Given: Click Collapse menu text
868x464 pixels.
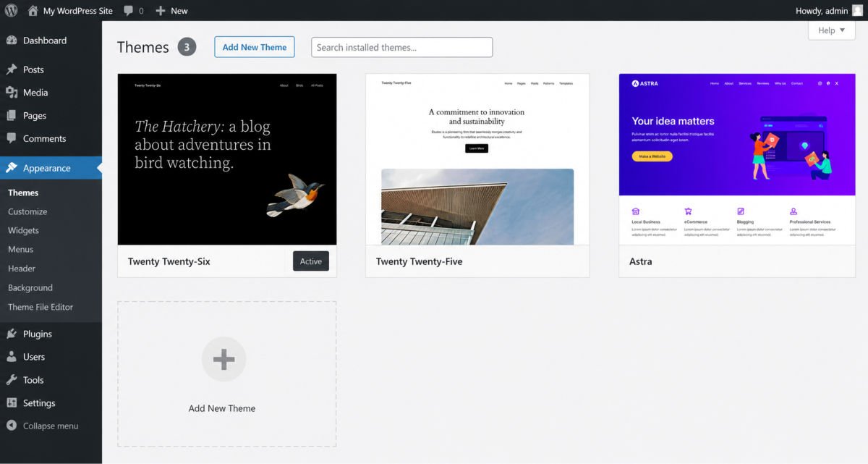Looking at the screenshot, I should (51, 426).
